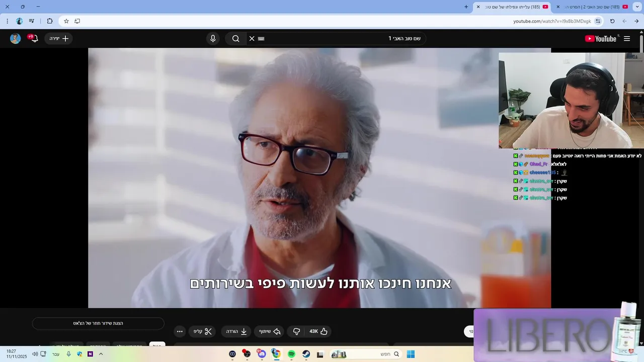The width and height of the screenshot is (644, 362).
Task: Like the video (43K)
Action: [318, 331]
